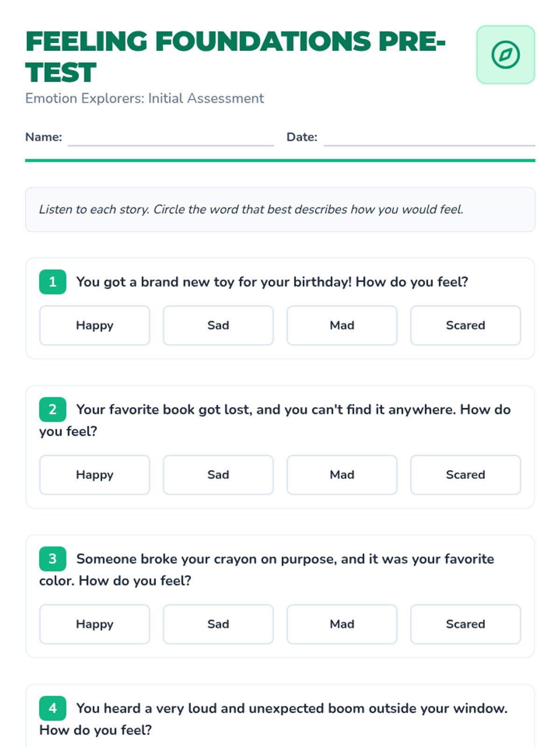This screenshot has width=560, height=747.
Task: Select Sad for the lost book question
Action: pyautogui.click(x=218, y=475)
